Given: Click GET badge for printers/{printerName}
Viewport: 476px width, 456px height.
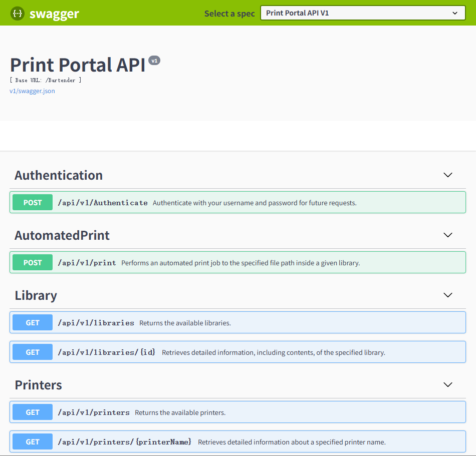Looking at the screenshot, I should 33,441.
